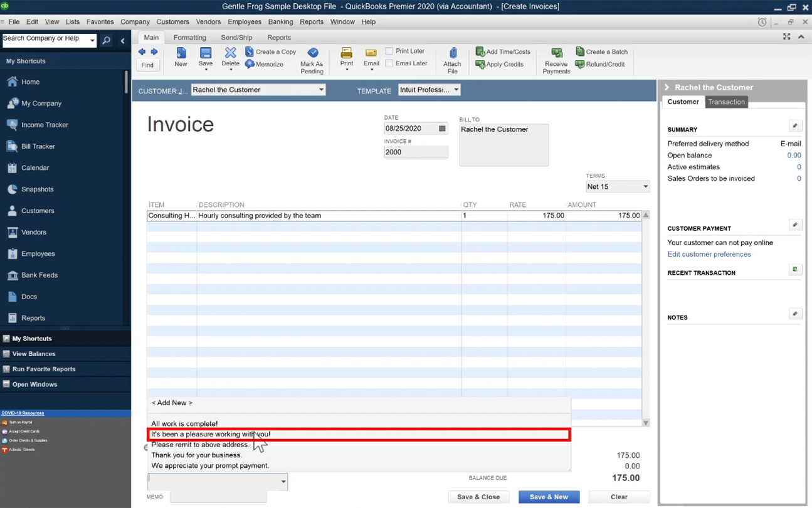Switch to the Formatting tab

click(190, 38)
